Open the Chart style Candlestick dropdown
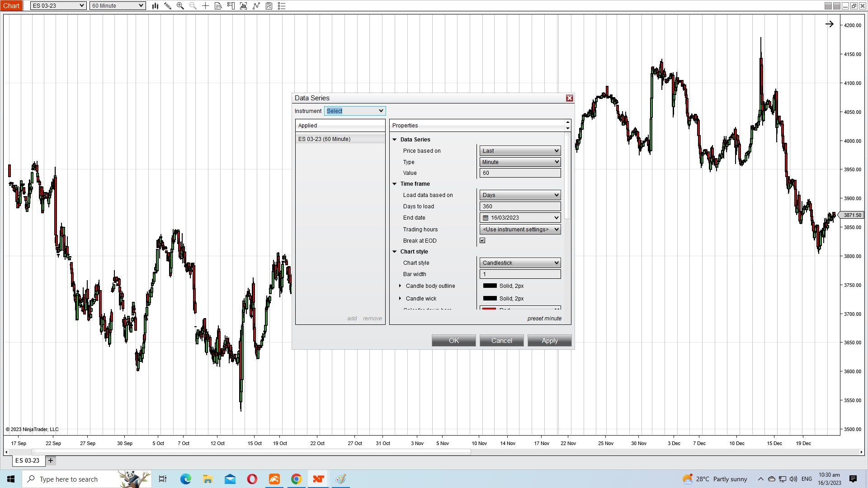 520,263
